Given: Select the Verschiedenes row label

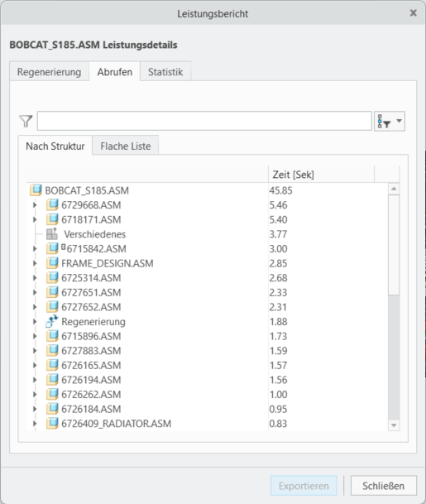Looking at the screenshot, I should (95, 234).
